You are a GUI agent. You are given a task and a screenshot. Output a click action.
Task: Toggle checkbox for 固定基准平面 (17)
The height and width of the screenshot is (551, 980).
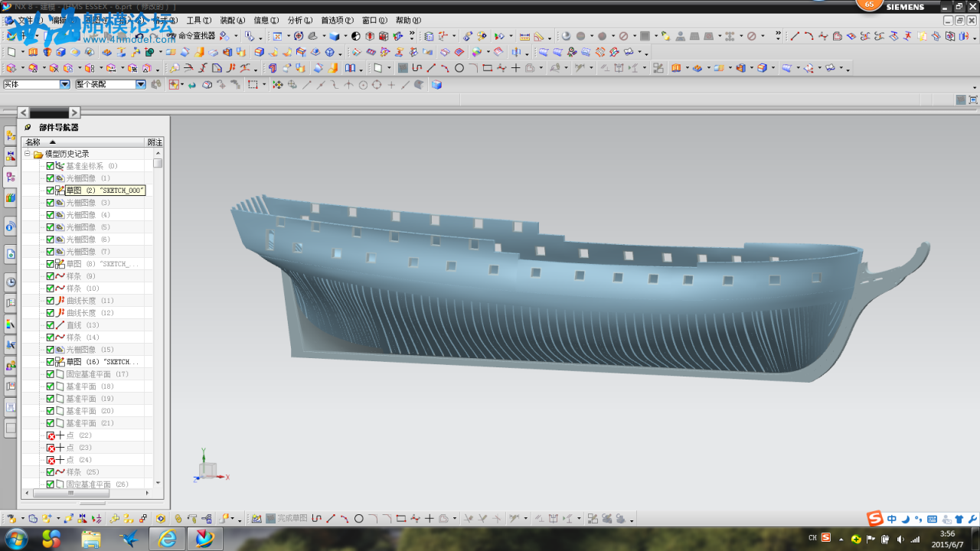[x=51, y=374]
